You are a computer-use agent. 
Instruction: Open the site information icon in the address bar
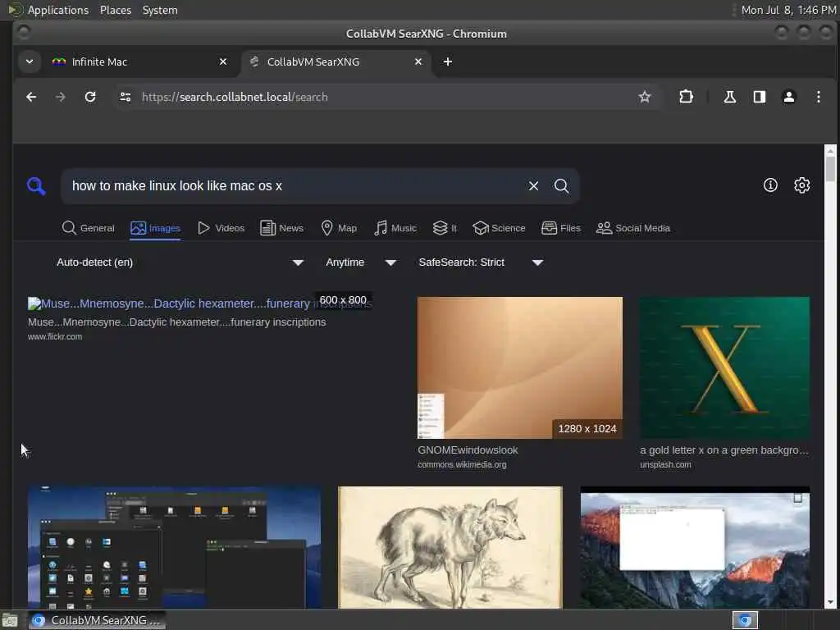tap(126, 97)
